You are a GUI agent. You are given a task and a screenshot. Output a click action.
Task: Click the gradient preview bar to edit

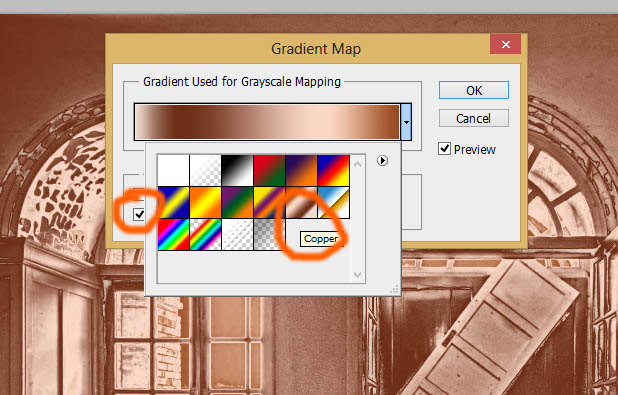coord(267,122)
